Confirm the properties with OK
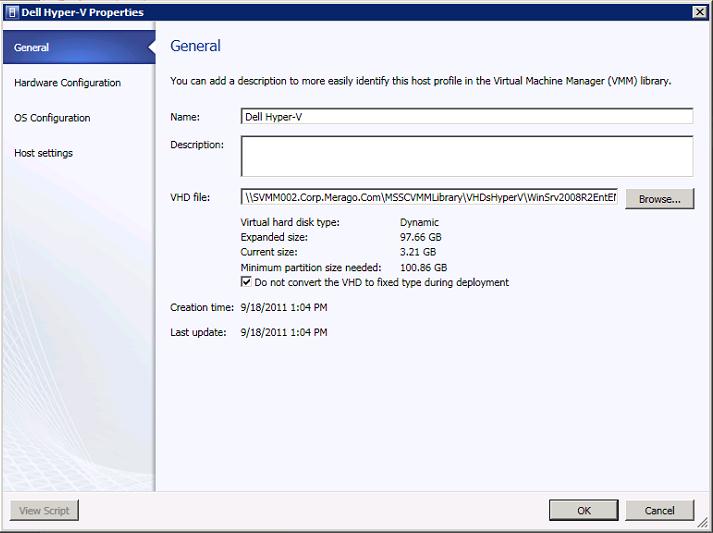Viewport: 713px width, 533px height. click(x=583, y=510)
